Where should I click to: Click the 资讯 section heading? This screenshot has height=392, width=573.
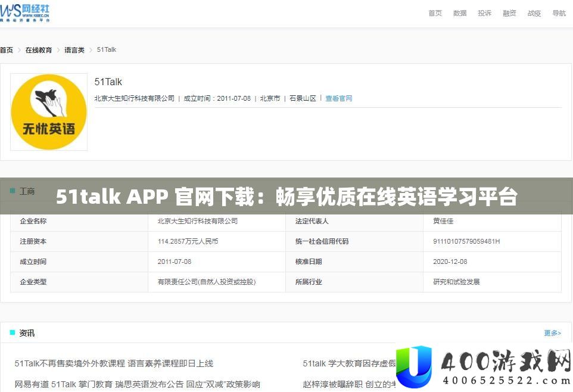point(27,333)
